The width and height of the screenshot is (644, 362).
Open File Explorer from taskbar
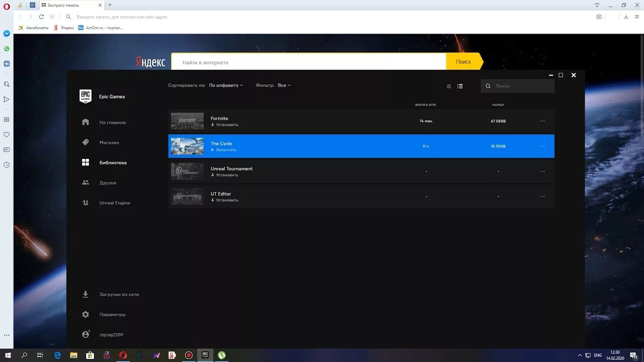click(x=73, y=355)
